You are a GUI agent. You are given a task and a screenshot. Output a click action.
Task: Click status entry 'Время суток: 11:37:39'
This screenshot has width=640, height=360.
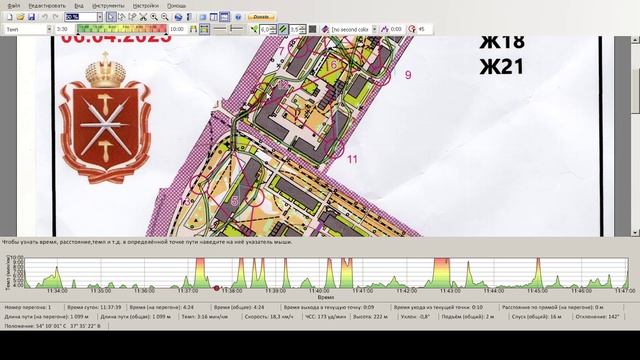click(x=94, y=307)
